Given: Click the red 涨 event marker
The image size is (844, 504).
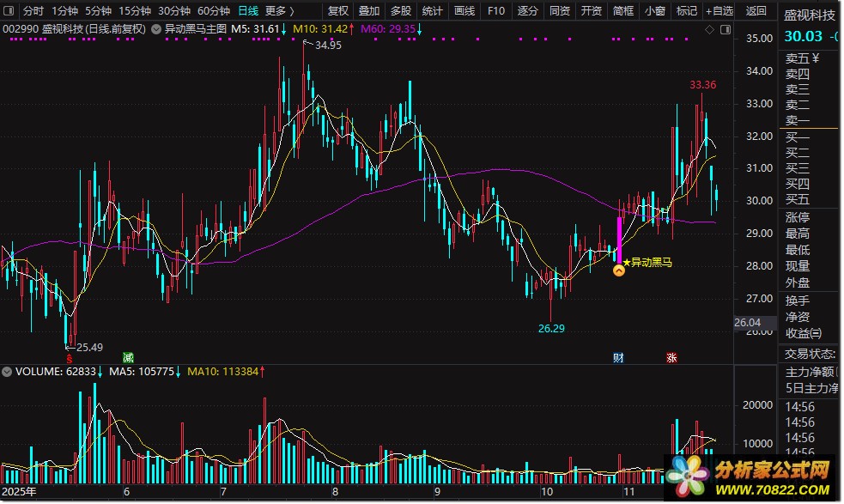Looking at the screenshot, I should tap(671, 357).
